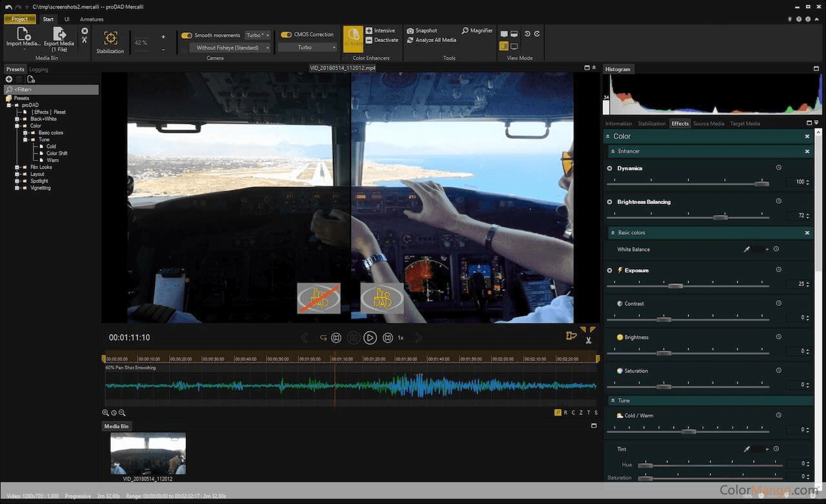Open the Turbo dropdown under CMOS Correction
This screenshot has width=826, height=504.
308,48
